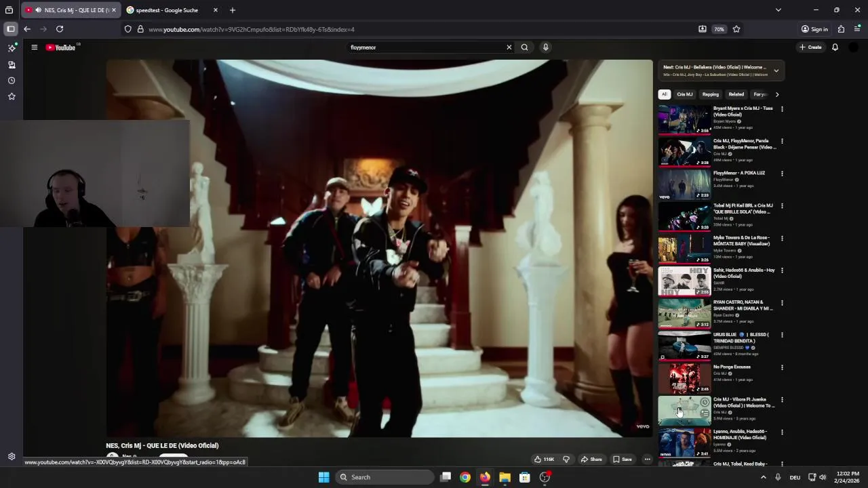Screen dimensions: 868x488
Task: Share the QUE LE DE video
Action: [591, 460]
